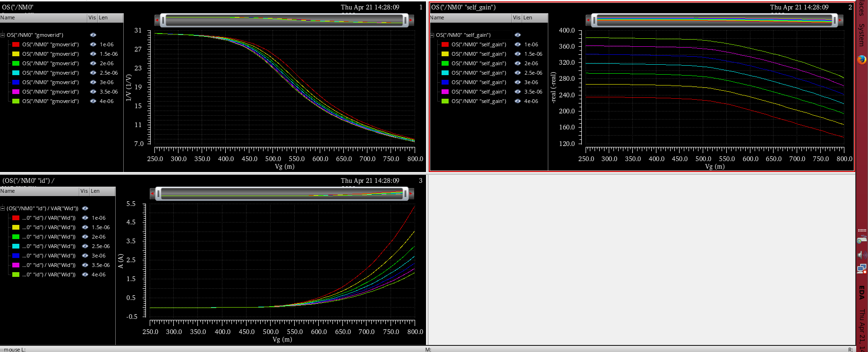Click the A (A) y-axis label of id plot
This screenshot has height=352, width=868.
[120, 261]
